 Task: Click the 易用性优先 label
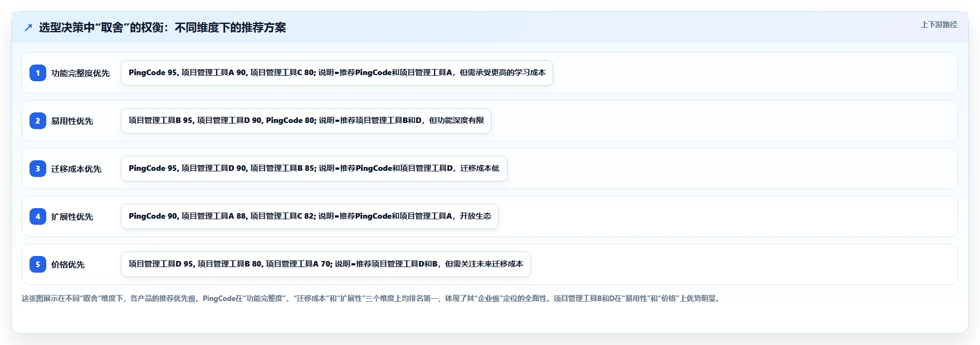tap(72, 121)
